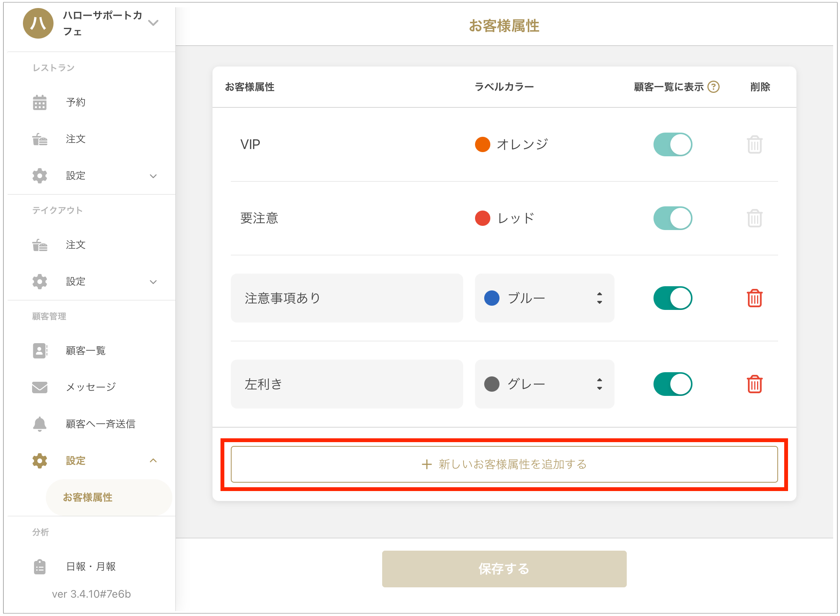Collapse the 顧客管理 設定 menu
Viewport: 840px width, 616px height.
pyautogui.click(x=153, y=460)
